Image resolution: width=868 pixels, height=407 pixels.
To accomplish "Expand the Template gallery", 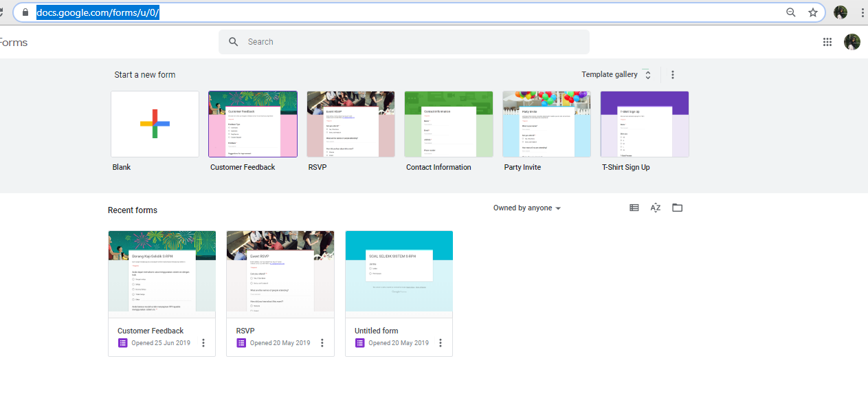I will tap(616, 75).
